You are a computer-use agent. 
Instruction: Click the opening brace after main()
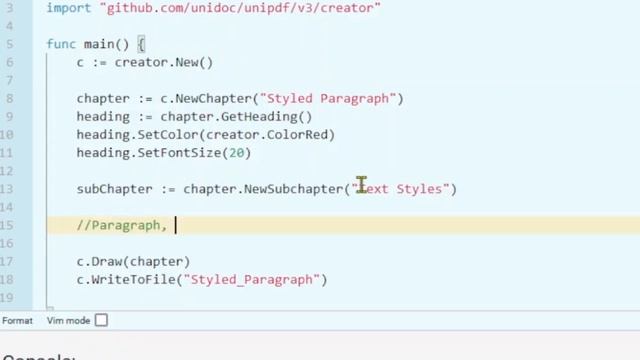click(x=141, y=44)
